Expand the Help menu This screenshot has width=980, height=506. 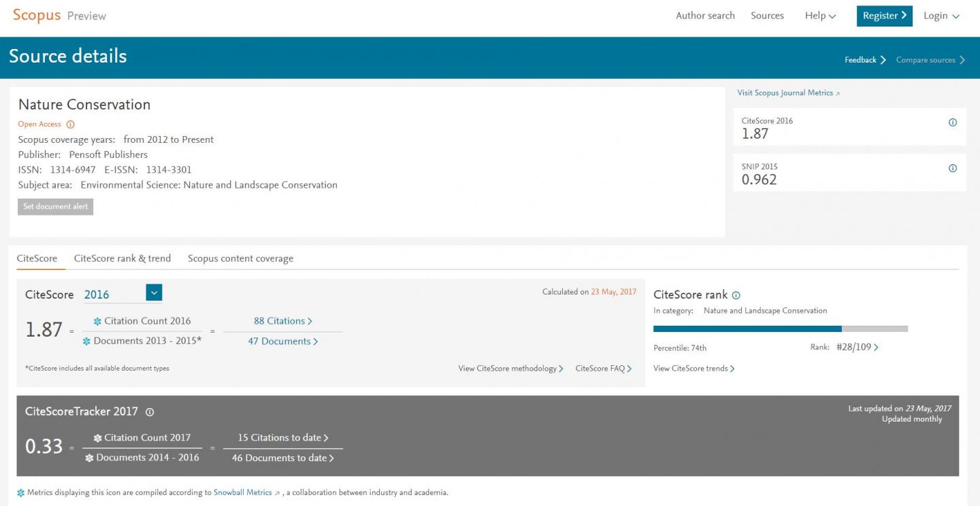[819, 16]
